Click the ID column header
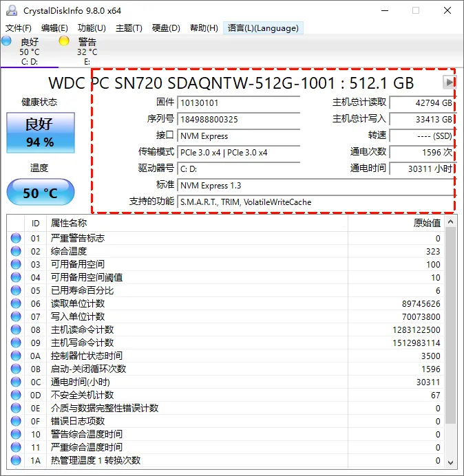The width and height of the screenshot is (464, 476). coord(36,224)
